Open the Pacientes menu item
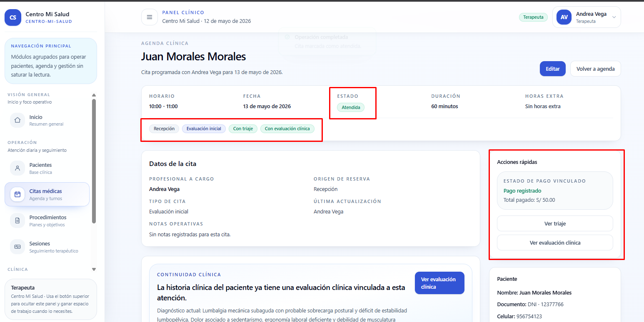This screenshot has height=322, width=644. pos(47,168)
